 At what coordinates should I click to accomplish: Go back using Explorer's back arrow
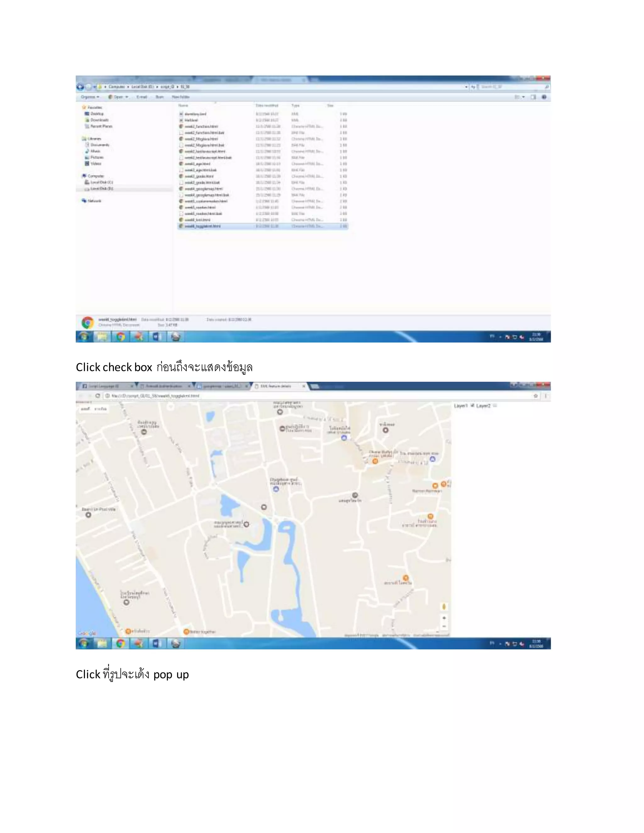coord(80,87)
